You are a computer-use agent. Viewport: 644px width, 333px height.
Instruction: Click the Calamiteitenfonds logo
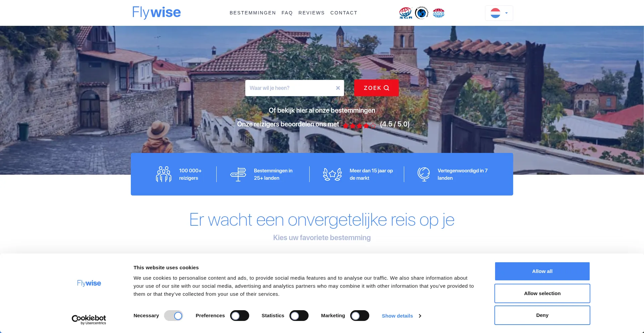coord(422,13)
